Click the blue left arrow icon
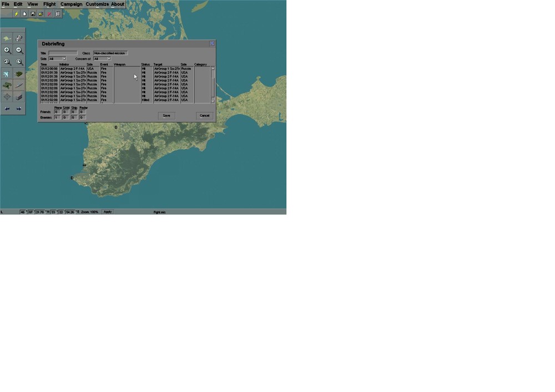Screen dimensions: 555x392 click(x=7, y=109)
